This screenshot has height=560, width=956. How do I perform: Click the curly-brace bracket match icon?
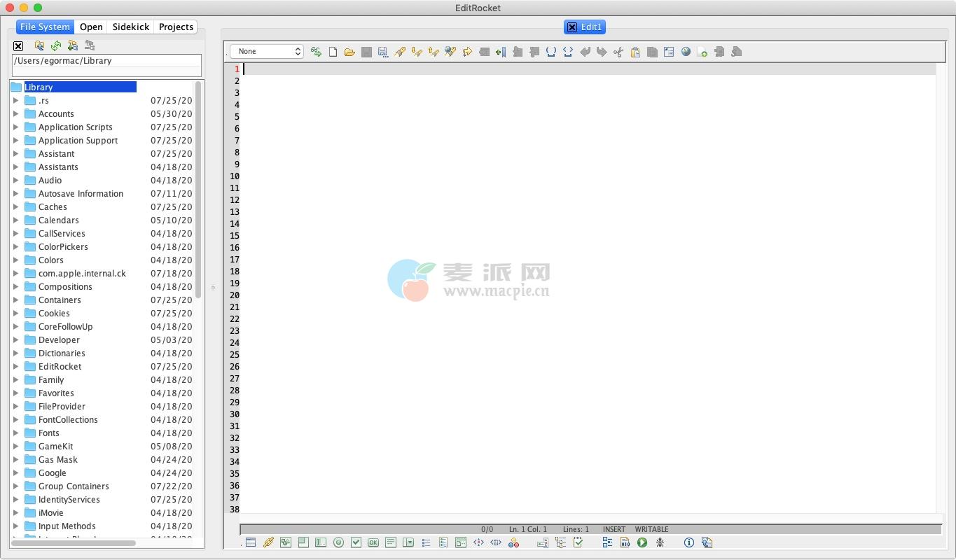click(x=551, y=52)
